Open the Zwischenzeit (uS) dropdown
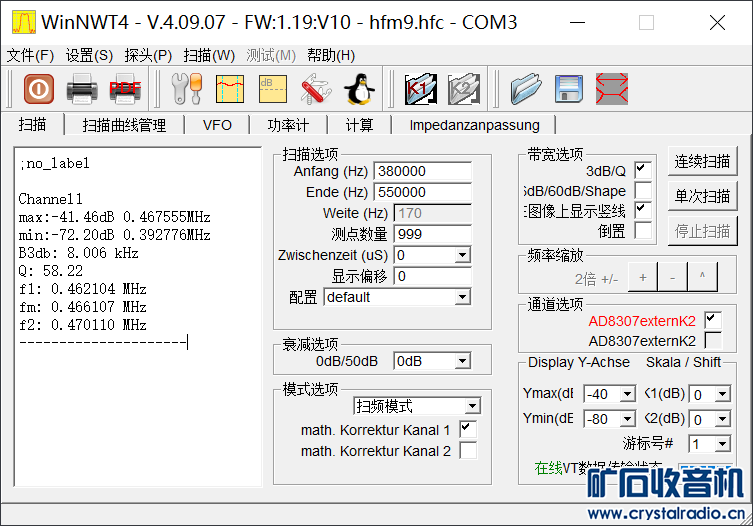The height and width of the screenshot is (526, 753). tap(462, 255)
